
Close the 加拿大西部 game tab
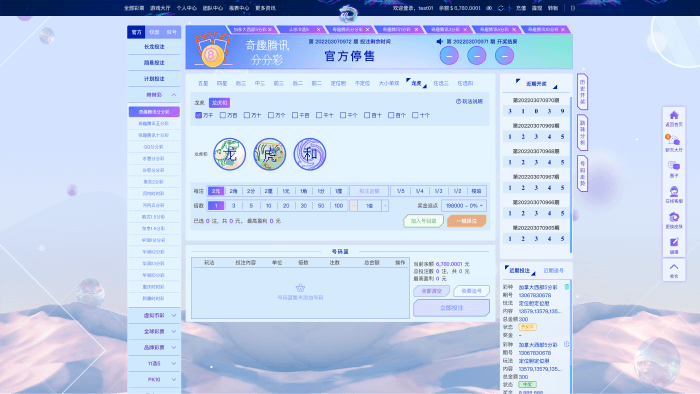tap(270, 29)
